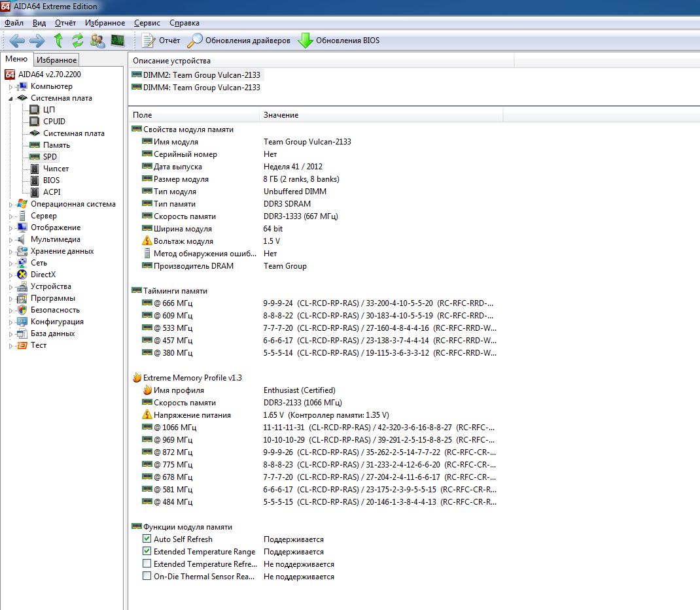Click the Конфигурация tree icon
This screenshot has height=610, width=700.
coord(22,322)
